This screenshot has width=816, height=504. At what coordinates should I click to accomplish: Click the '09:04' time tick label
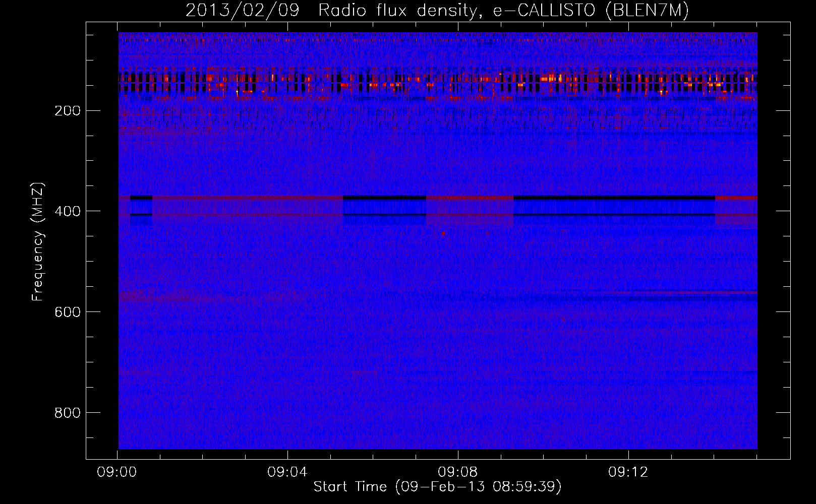tap(287, 472)
